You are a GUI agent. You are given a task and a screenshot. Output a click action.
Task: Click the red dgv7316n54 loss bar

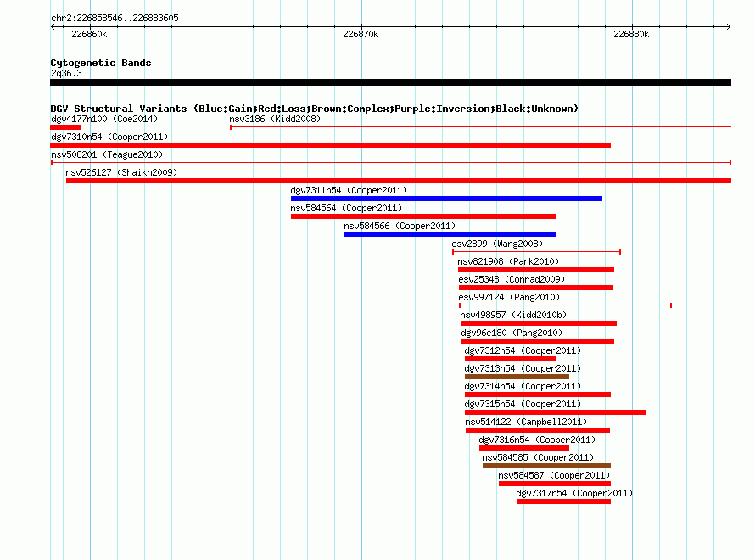tap(524, 448)
